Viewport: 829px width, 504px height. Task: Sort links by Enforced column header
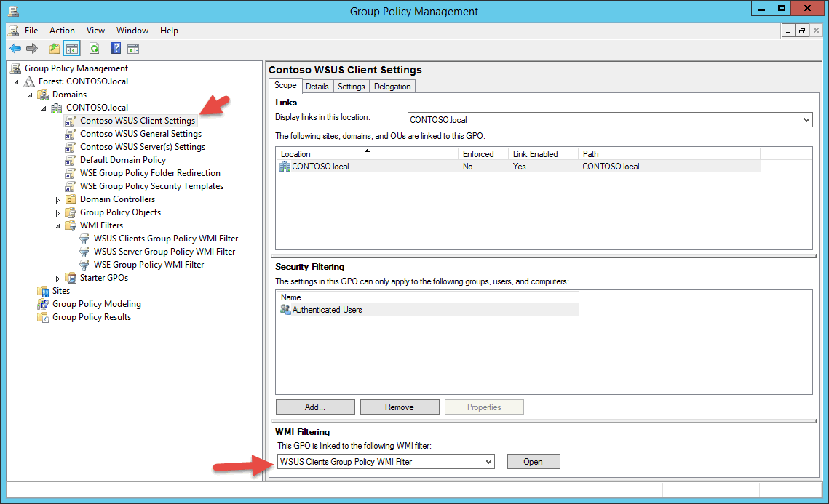pos(483,153)
